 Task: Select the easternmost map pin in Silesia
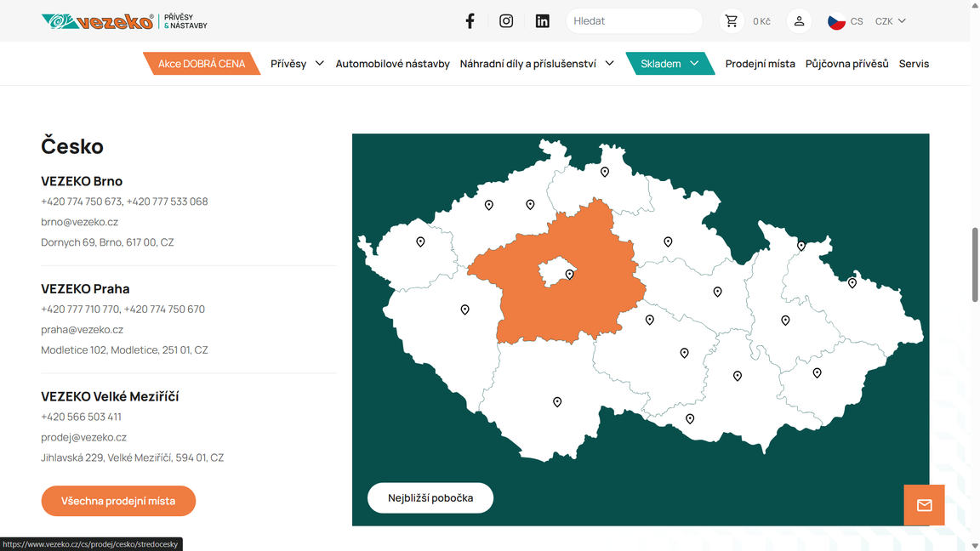coord(852,283)
